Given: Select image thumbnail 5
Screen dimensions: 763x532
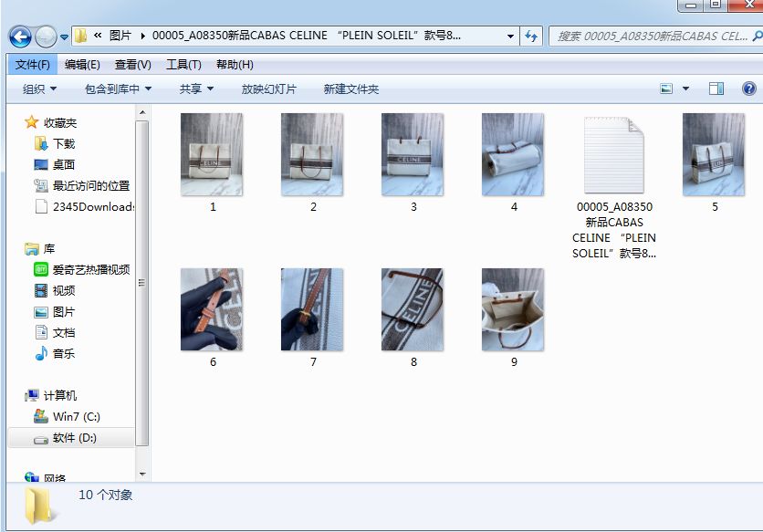Looking at the screenshot, I should (x=714, y=155).
